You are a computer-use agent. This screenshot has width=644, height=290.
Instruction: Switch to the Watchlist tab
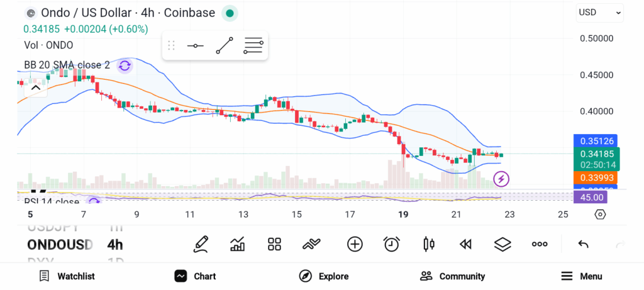[x=67, y=276]
